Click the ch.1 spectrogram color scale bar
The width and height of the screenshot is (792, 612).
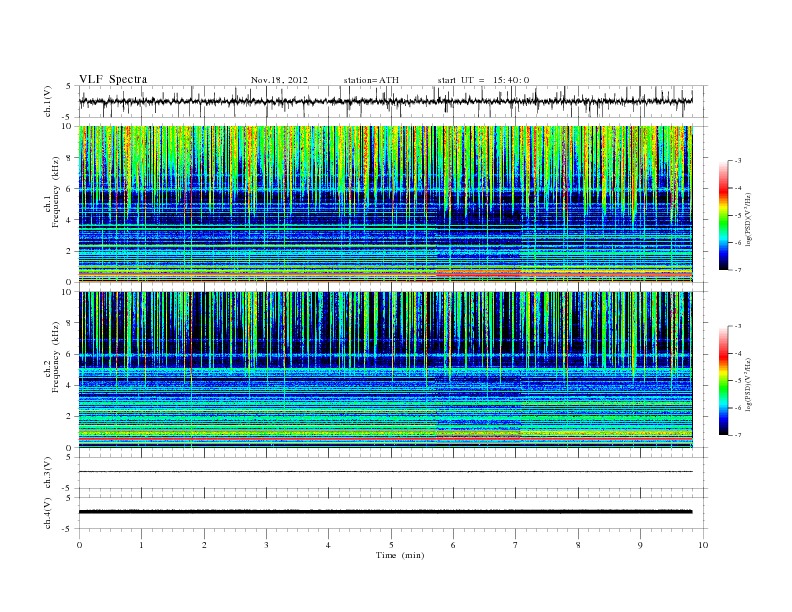pyautogui.click(x=723, y=216)
